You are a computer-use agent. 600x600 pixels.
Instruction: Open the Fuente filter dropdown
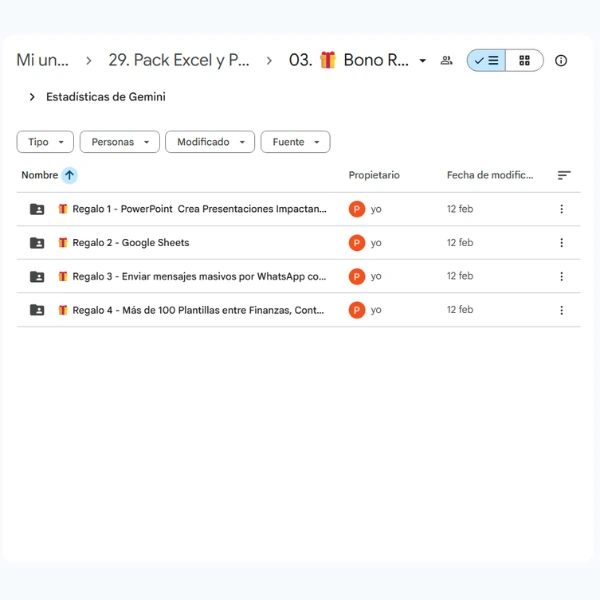pyautogui.click(x=295, y=142)
